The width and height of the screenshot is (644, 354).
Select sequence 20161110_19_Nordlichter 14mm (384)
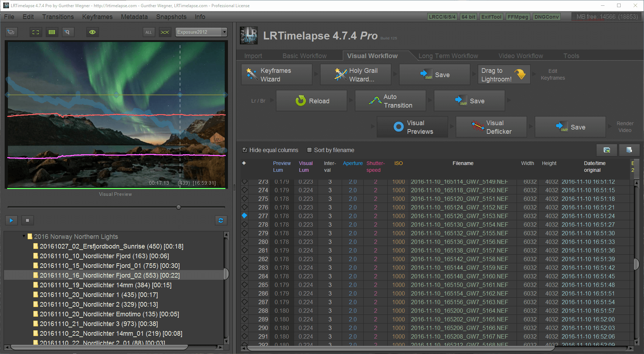(105, 285)
